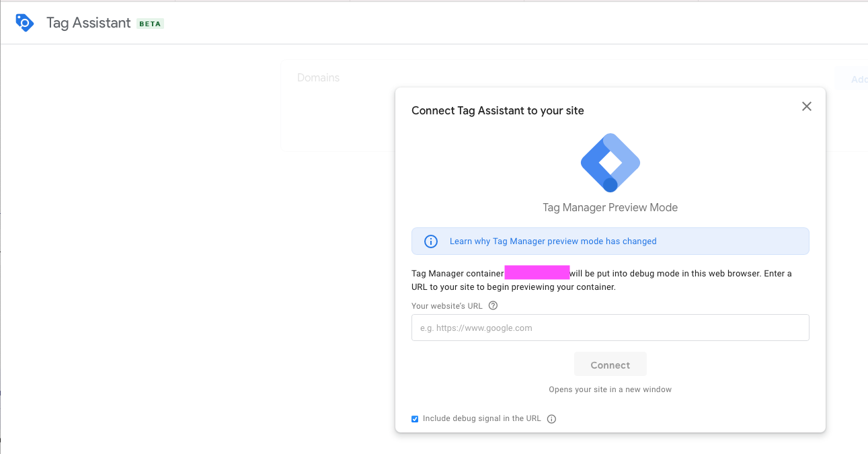Uncheck Include debug signal in the URL checkbox

point(415,419)
